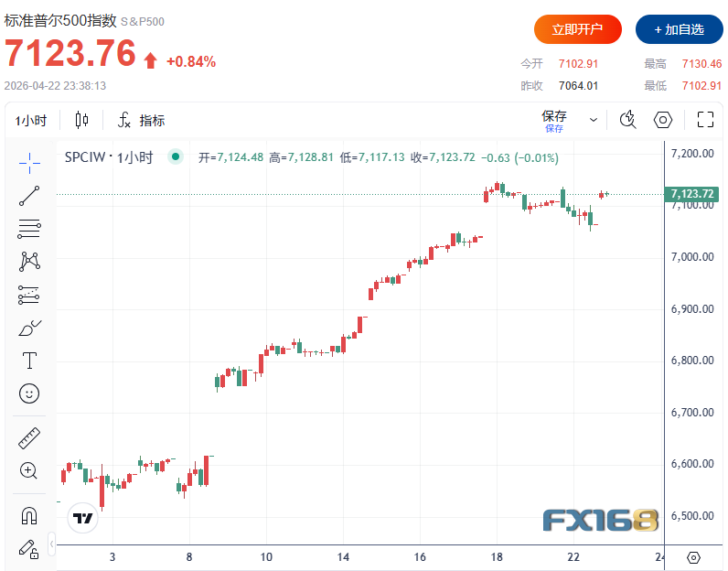Open the candlestick chart type selector

coord(81,120)
